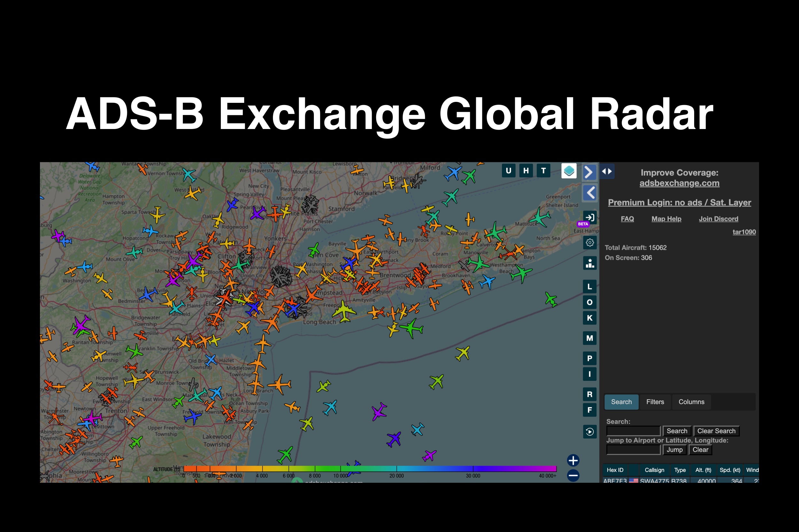Click the altitude color scale bar
The height and width of the screenshot is (532, 799).
[370, 469]
